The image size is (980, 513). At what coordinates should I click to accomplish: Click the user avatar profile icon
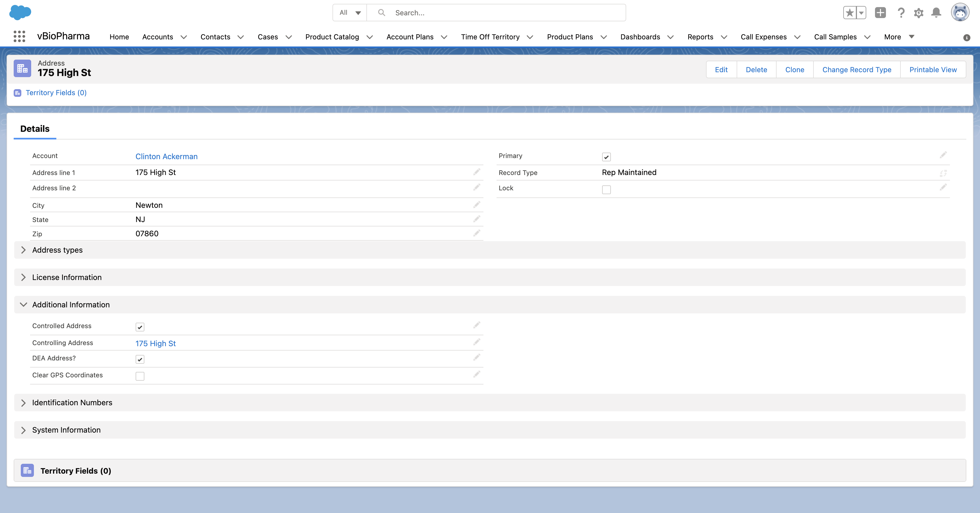(960, 13)
